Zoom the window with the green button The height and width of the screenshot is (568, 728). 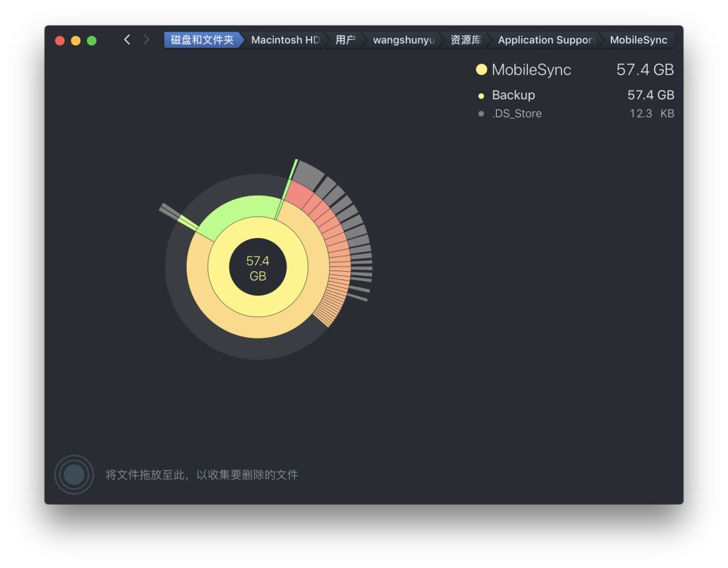[x=92, y=40]
